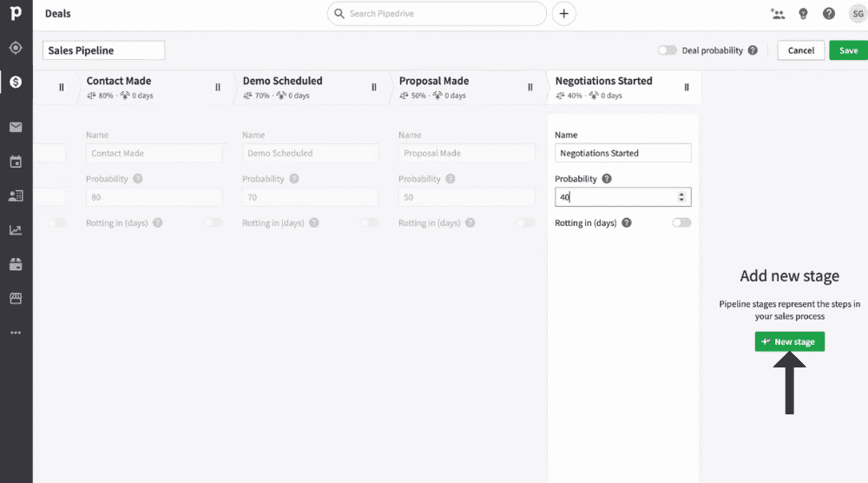Viewport: 868px width, 483px height.
Task: Click the Negotiations Started name field
Action: click(x=622, y=153)
